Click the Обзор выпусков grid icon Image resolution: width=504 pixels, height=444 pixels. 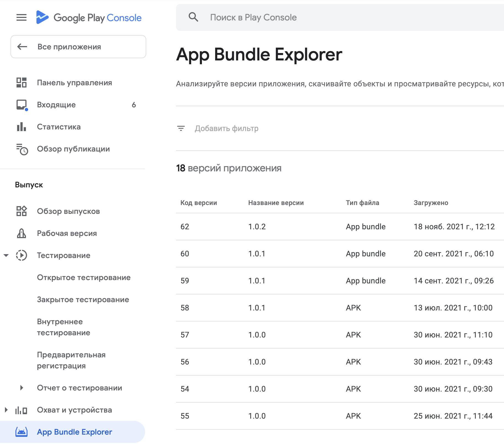click(x=22, y=211)
